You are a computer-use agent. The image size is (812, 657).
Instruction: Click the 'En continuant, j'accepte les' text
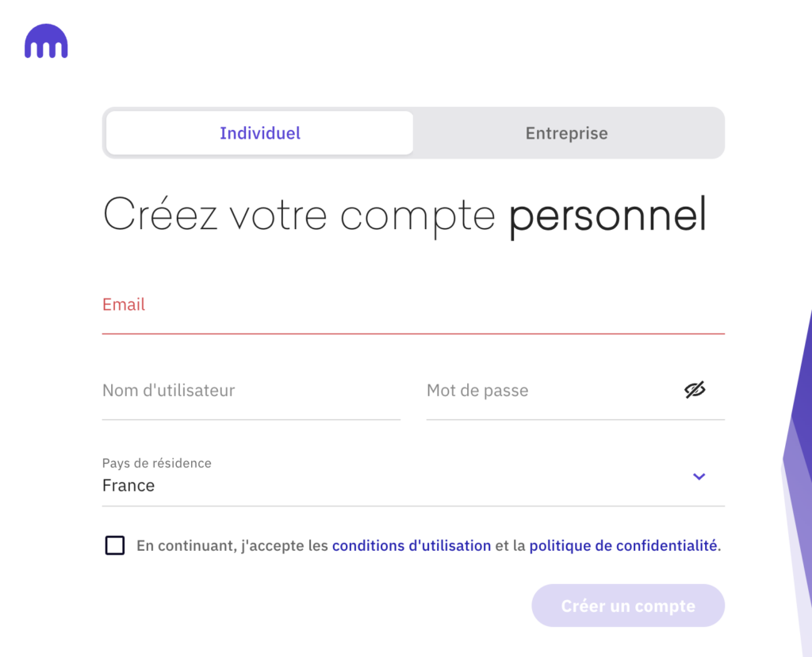[232, 545]
